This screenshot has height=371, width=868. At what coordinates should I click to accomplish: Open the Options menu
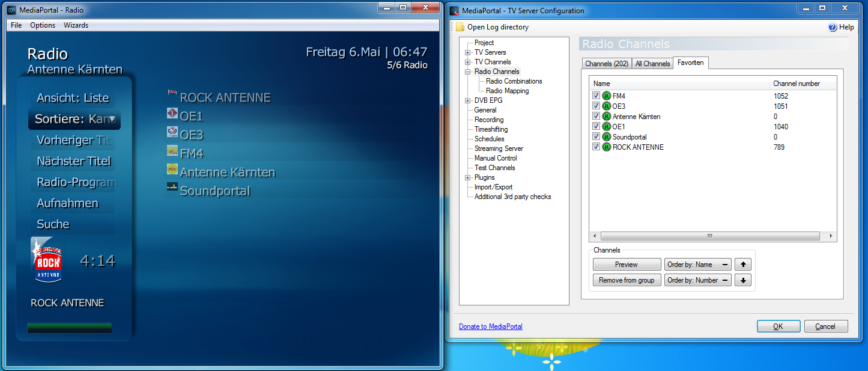[43, 25]
